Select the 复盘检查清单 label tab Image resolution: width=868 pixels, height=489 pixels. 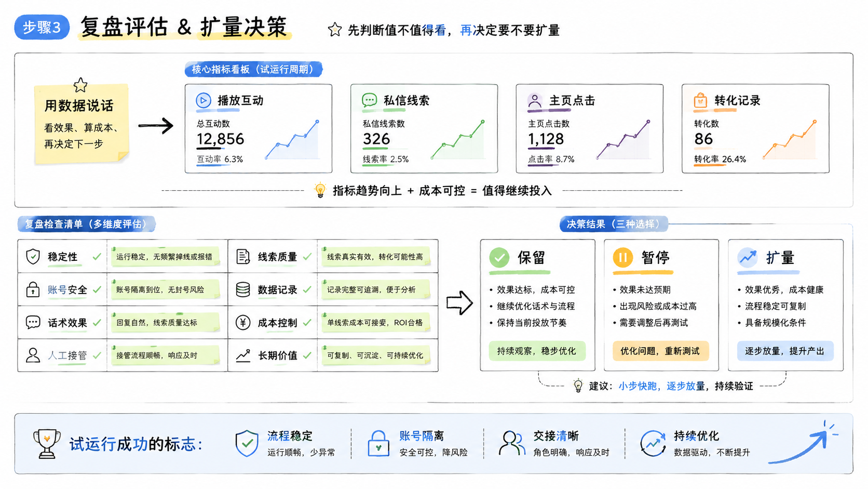(x=86, y=224)
